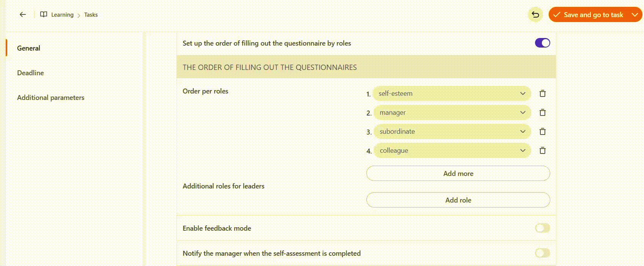The width and height of the screenshot is (644, 266).
Task: Open the Deadline section
Action: [x=30, y=73]
